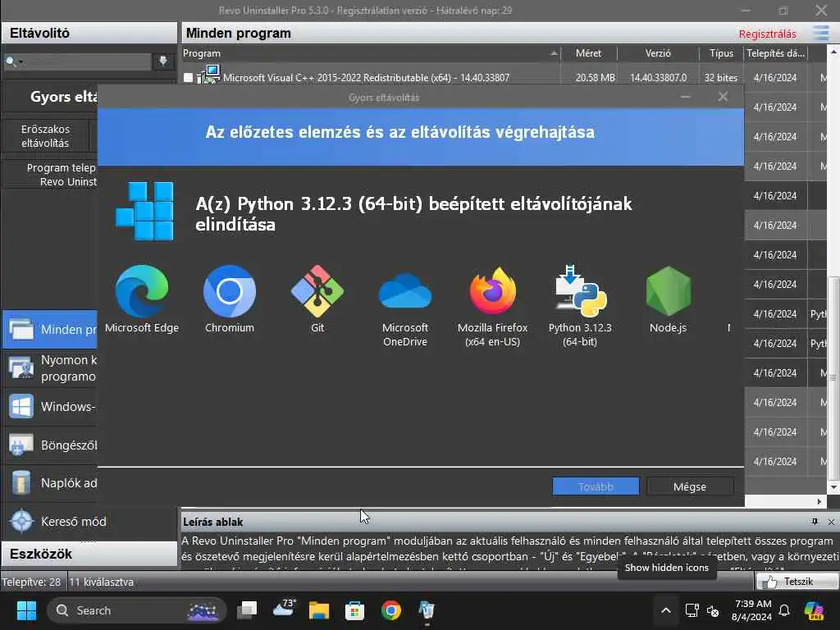Click Revo Uninstaller taskbar icon

click(427, 610)
